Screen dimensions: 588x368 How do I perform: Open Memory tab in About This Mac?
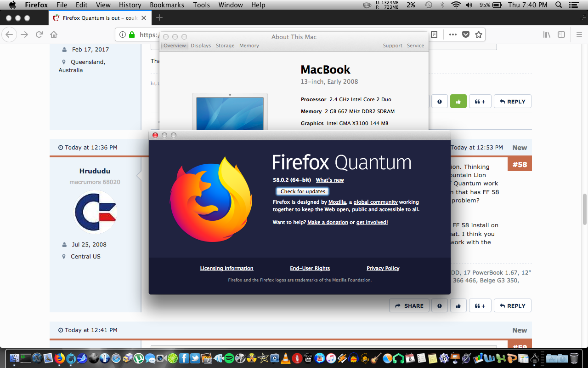[249, 46]
